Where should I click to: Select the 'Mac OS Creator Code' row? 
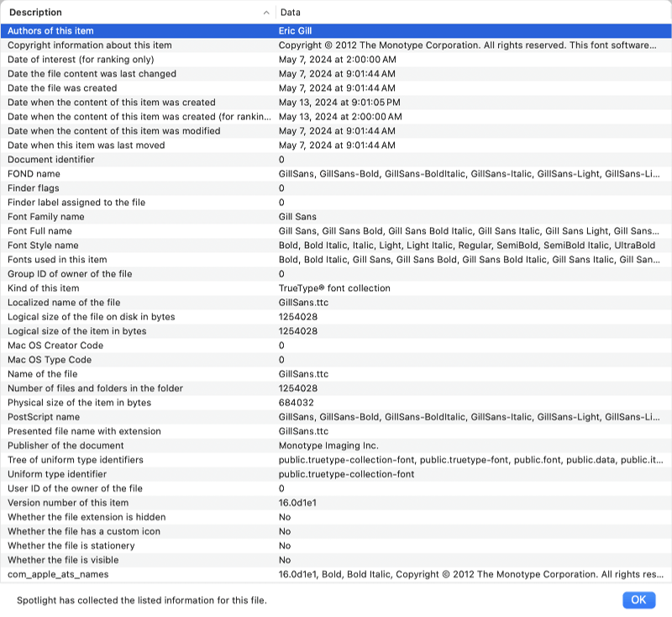(336, 345)
